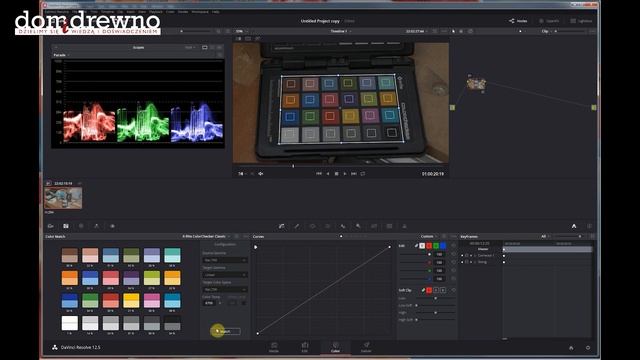Select red curve edit channel
The image size is (640, 360).
429,246
